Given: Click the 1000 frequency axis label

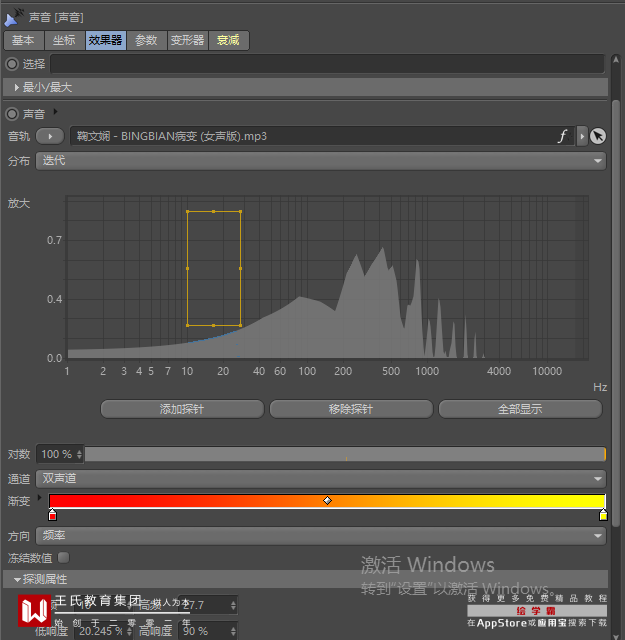Looking at the screenshot, I should (427, 371).
